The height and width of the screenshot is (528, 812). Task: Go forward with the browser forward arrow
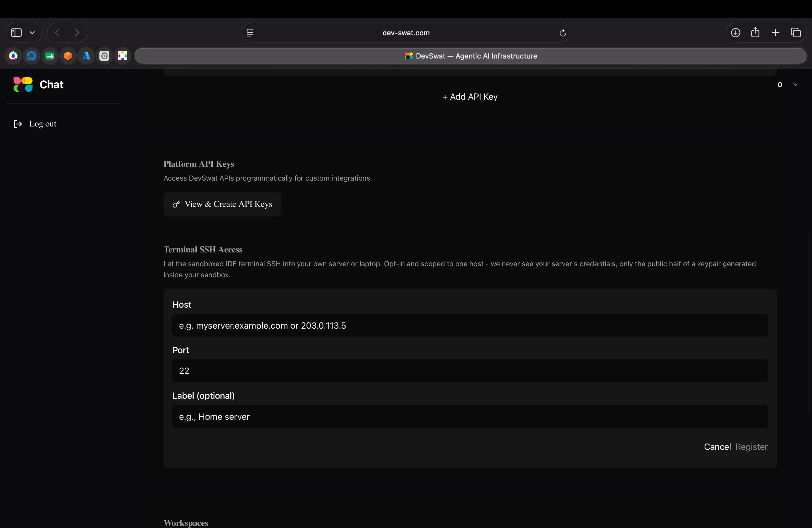pyautogui.click(x=77, y=33)
